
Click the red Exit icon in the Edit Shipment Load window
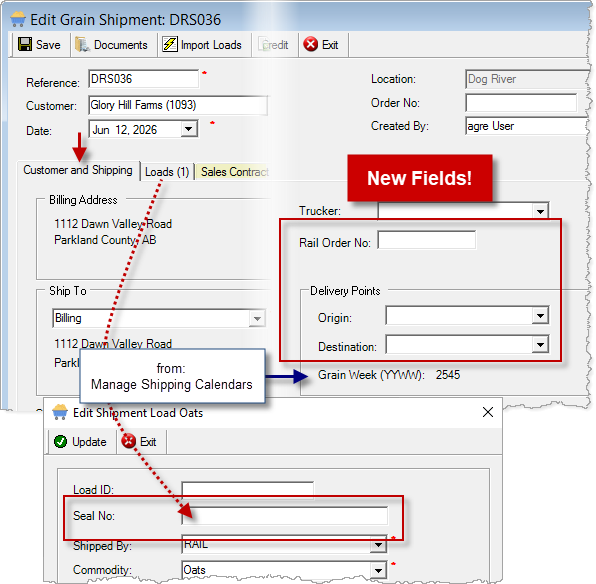tap(128, 441)
